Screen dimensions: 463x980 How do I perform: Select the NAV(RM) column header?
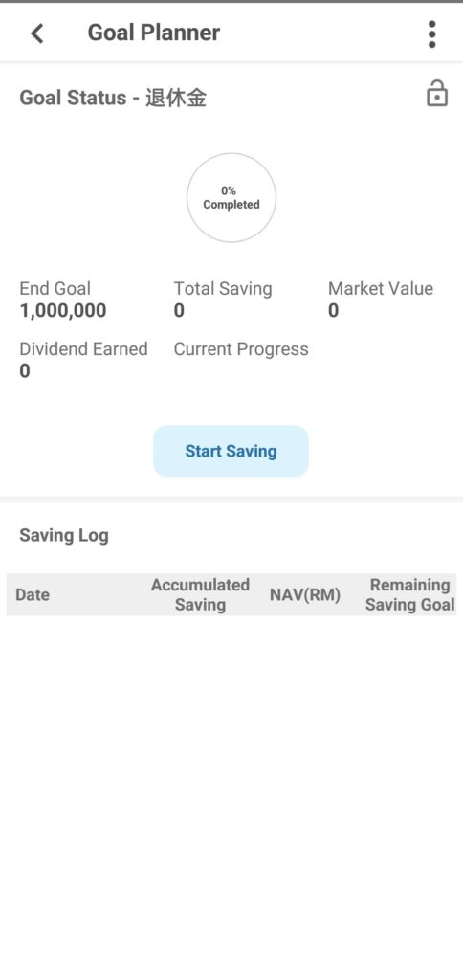[x=305, y=595]
